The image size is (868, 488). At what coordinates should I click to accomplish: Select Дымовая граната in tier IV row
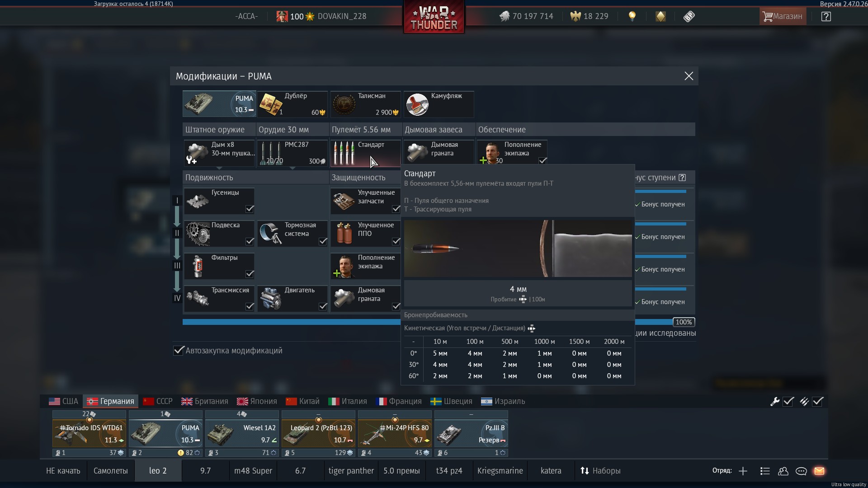coord(365,298)
